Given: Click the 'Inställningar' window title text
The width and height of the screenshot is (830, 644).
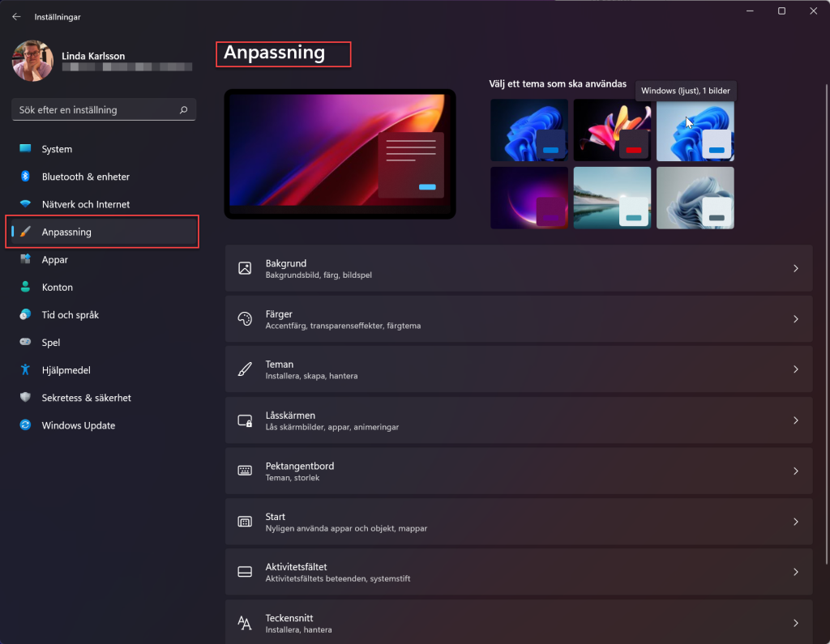Looking at the screenshot, I should click(58, 17).
